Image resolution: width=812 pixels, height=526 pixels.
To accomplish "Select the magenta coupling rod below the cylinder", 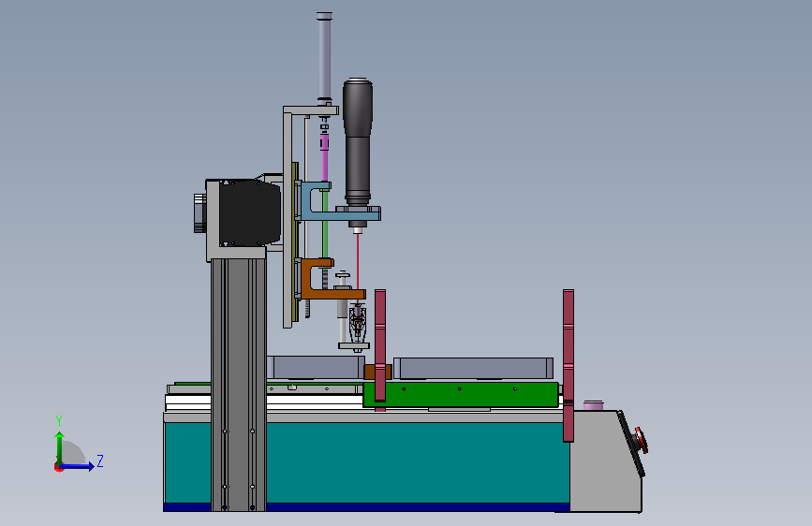I will pyautogui.click(x=324, y=157).
